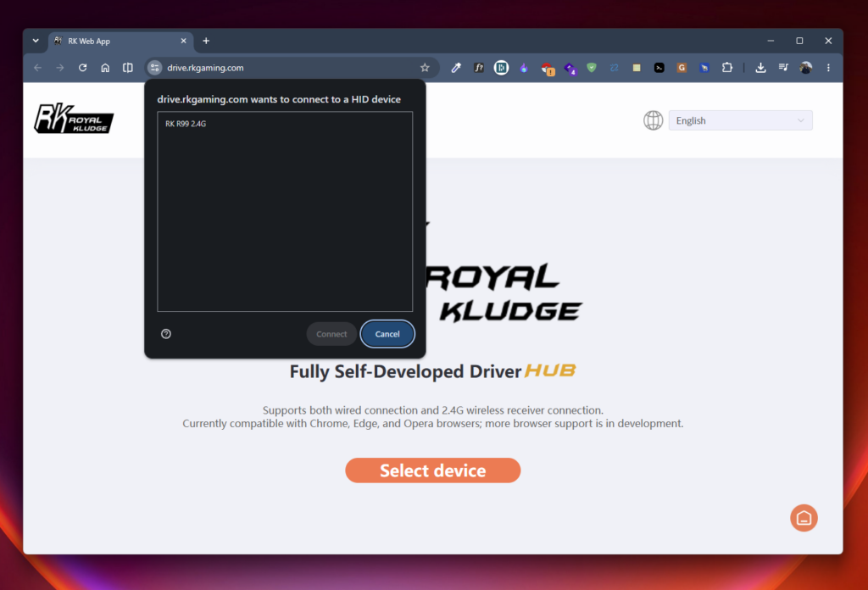This screenshot has height=590, width=868.
Task: Click the globe language icon
Action: [x=654, y=120]
